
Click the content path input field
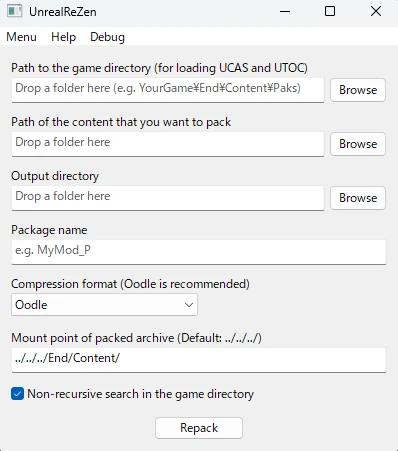168,144
